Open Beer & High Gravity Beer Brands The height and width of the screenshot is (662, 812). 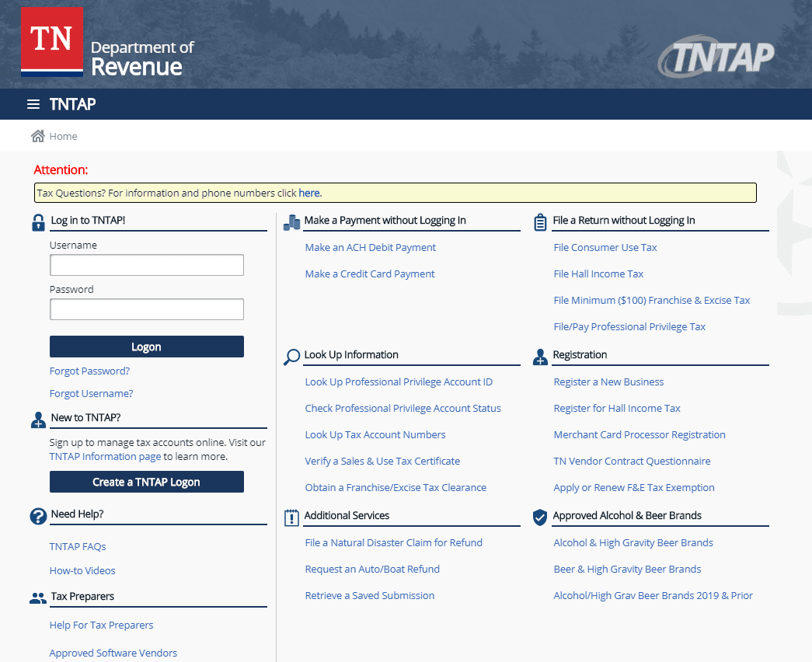click(628, 569)
